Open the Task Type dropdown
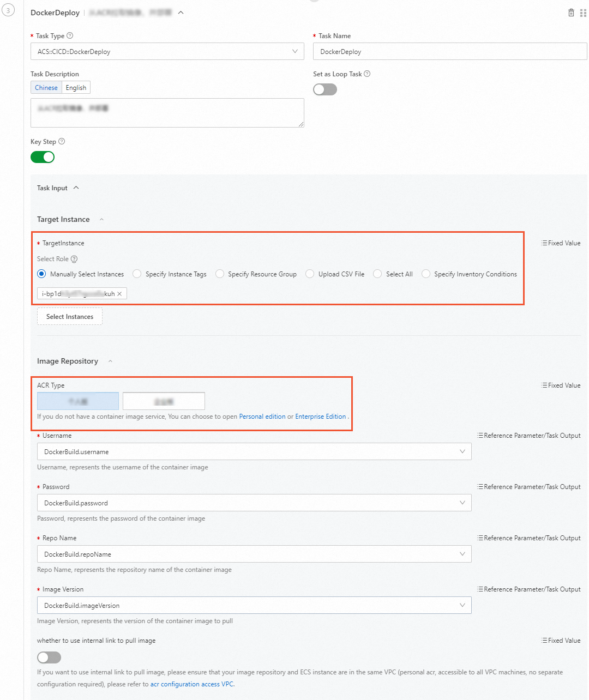Image resolution: width=589 pixels, height=700 pixels. [167, 51]
